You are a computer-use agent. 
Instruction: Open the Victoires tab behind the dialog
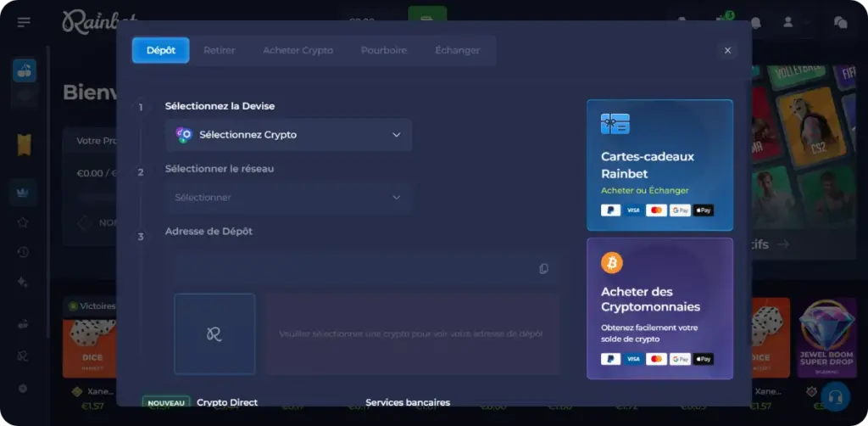92,305
